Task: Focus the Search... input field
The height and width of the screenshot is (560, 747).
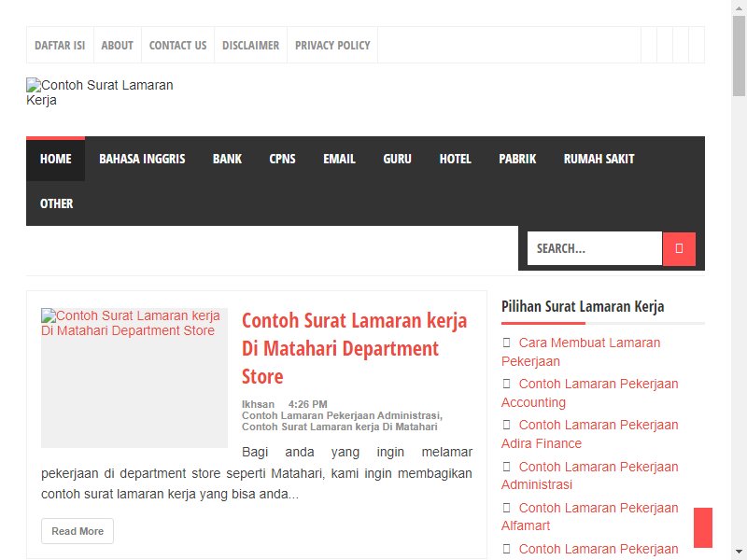Action: (x=595, y=248)
